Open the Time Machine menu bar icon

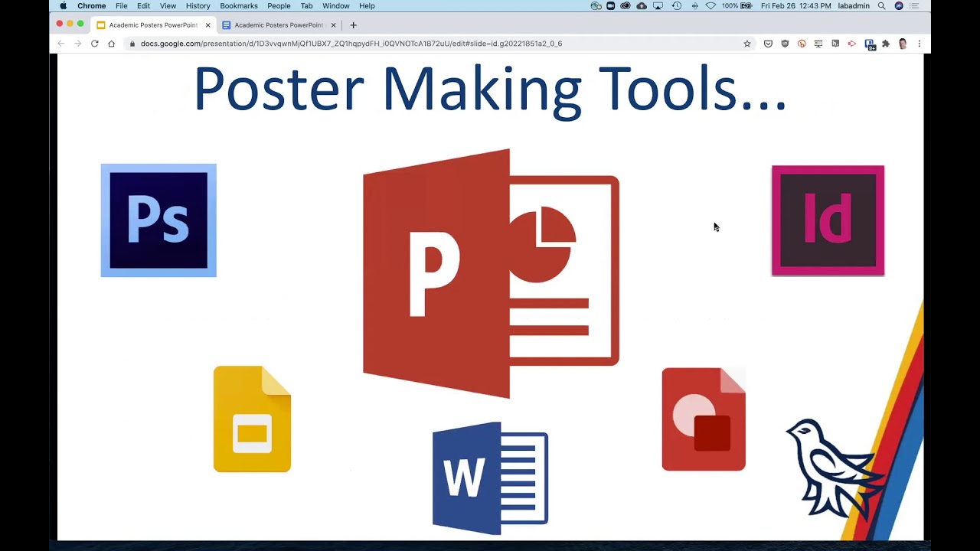pos(677,6)
